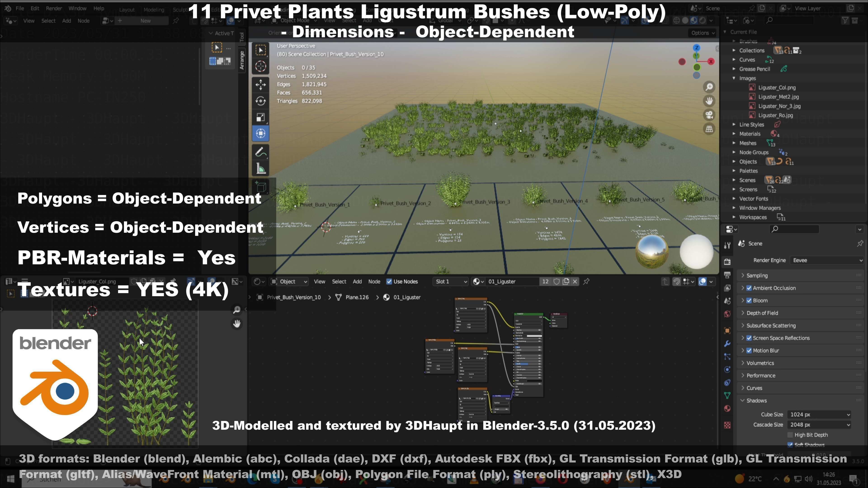This screenshot has width=868, height=488.
Task: Unlink material 01_Liguster with the X icon
Action: point(575,282)
